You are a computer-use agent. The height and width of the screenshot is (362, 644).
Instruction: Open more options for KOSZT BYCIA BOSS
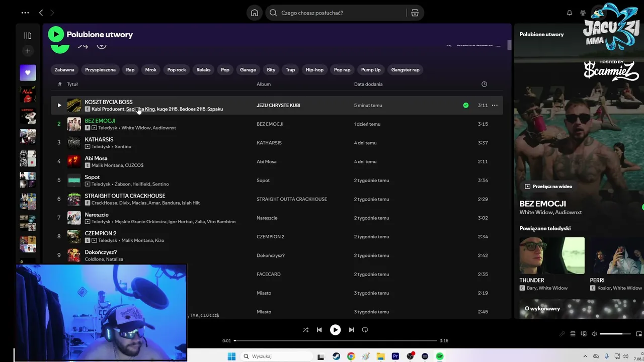point(495,105)
